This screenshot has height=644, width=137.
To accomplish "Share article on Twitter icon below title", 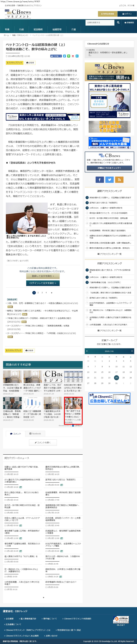I will [x=64, y=56].
